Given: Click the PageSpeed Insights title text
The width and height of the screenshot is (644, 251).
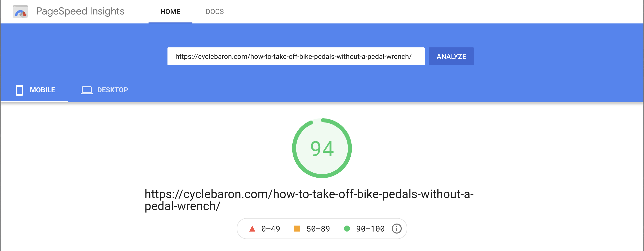Looking at the screenshot, I should coord(80,11).
